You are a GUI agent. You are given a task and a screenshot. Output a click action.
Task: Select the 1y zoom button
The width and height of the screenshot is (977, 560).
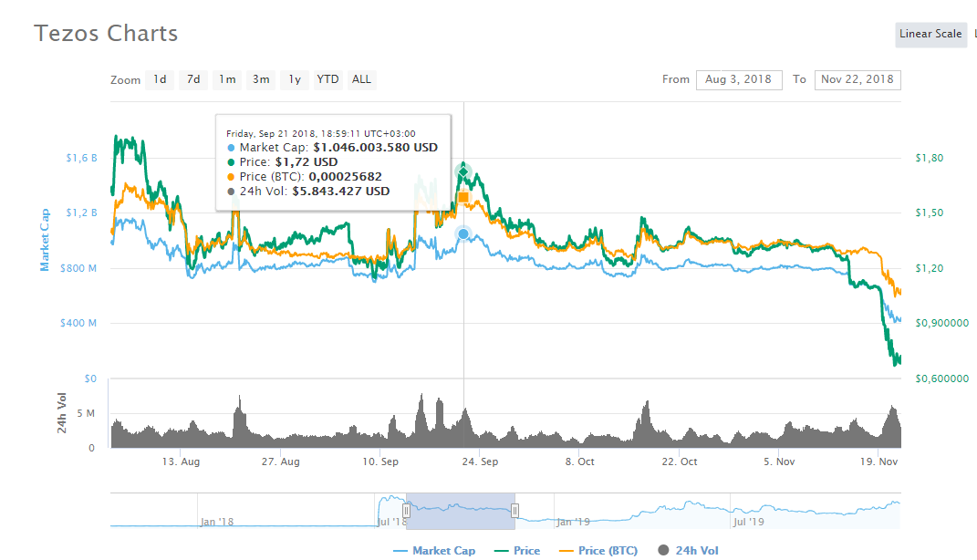pyautogui.click(x=295, y=79)
